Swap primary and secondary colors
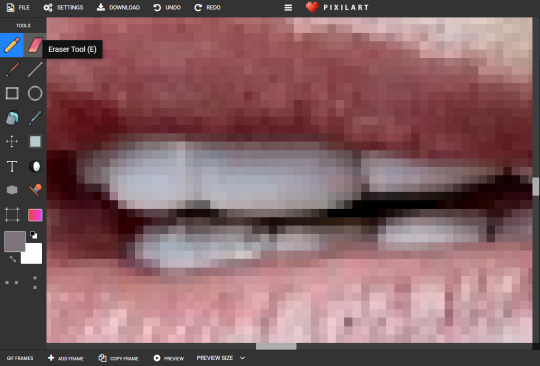The height and width of the screenshot is (366, 540). [x=13, y=259]
